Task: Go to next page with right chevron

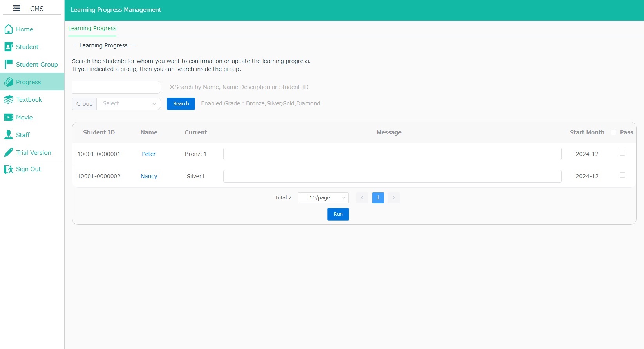Action: 393,198
